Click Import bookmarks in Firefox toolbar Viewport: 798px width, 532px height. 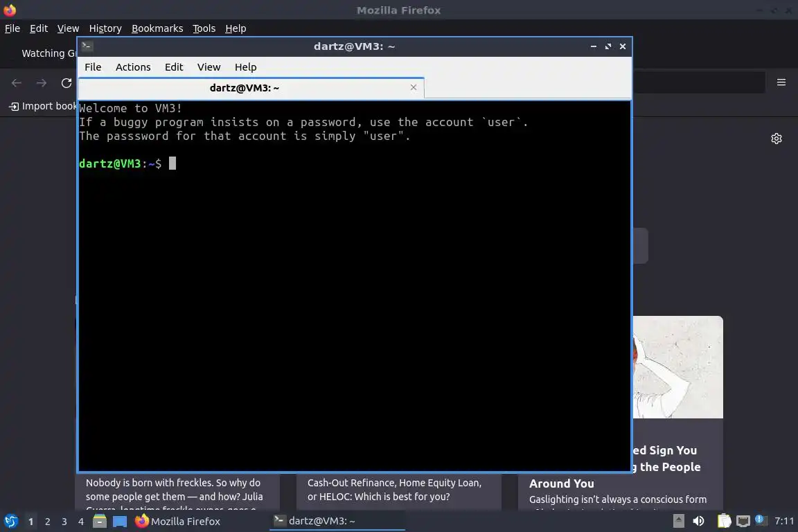click(43, 106)
